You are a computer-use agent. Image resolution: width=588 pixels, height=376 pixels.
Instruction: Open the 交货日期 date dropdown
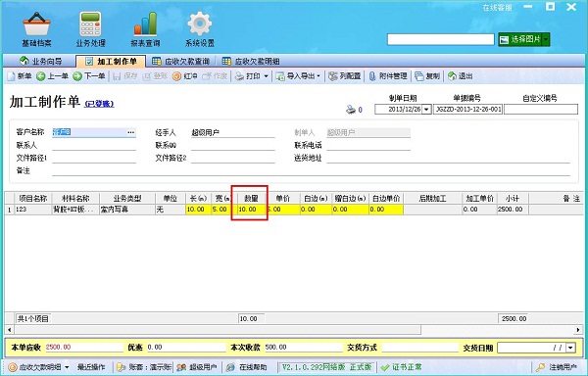[570, 348]
